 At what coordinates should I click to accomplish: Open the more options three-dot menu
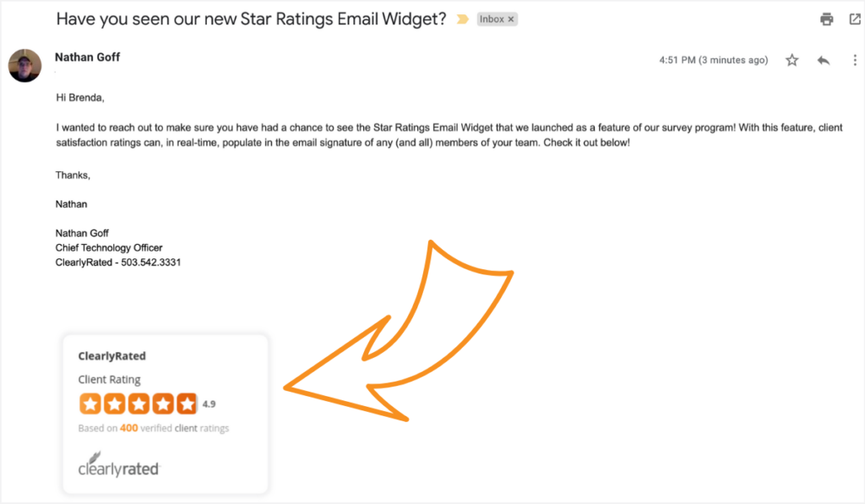[x=855, y=59]
